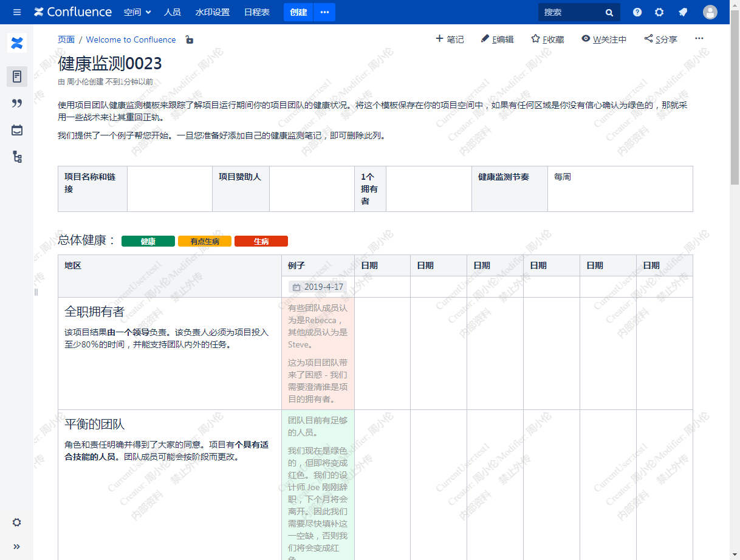Open the hamburger menu in the top bar
This screenshot has width=740, height=560.
[17, 12]
